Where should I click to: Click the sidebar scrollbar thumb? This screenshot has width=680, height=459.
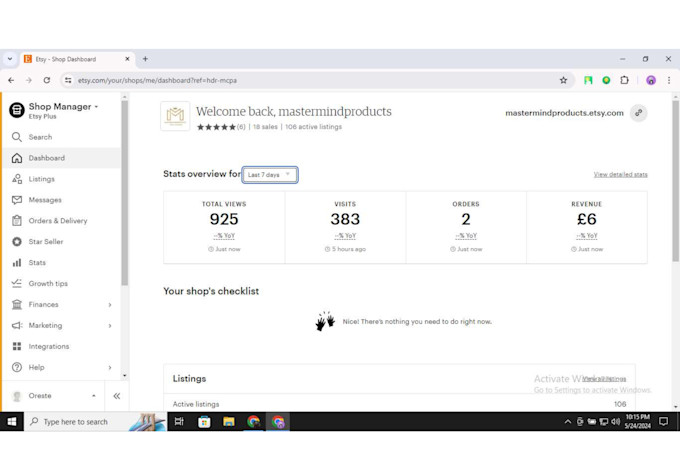124,193
